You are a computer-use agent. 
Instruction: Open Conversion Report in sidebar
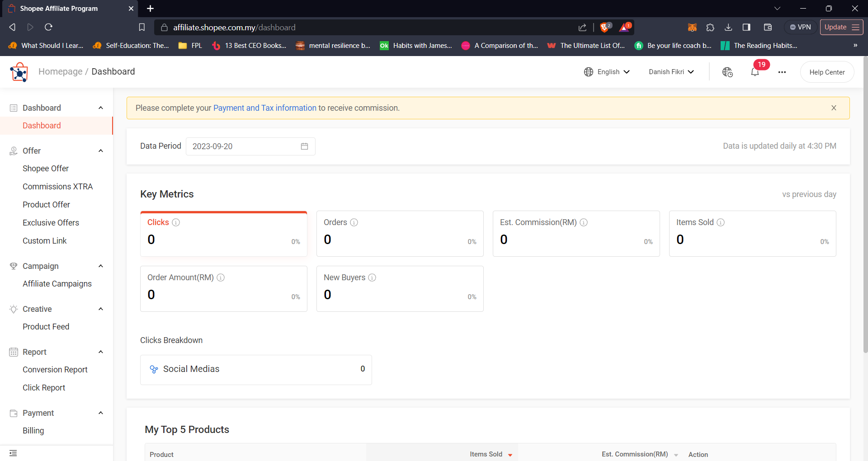(x=55, y=370)
